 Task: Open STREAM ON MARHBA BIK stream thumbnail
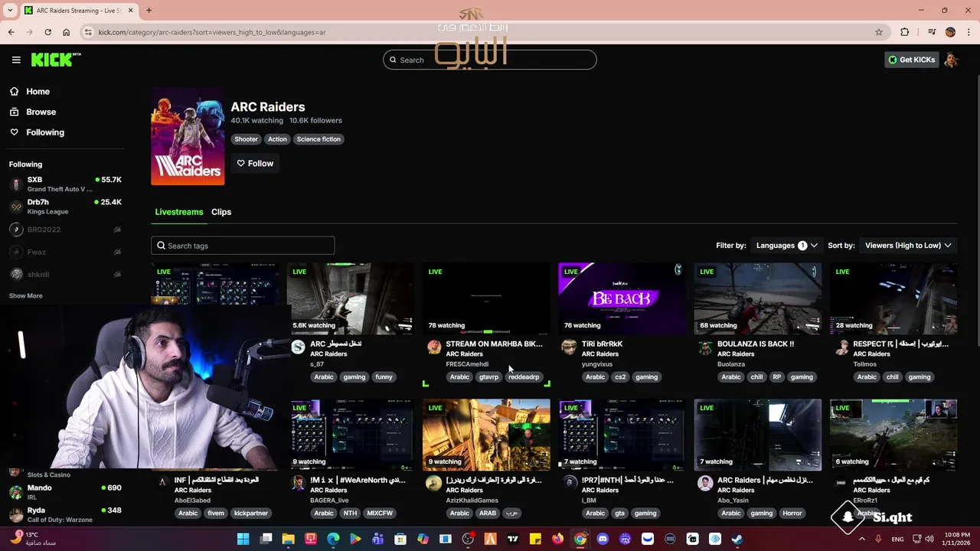[486, 298]
